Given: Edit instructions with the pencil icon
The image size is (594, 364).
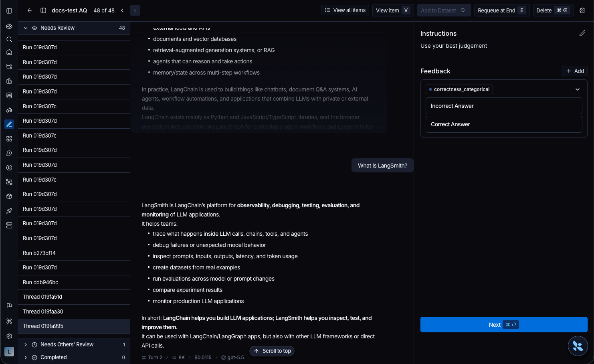Looking at the screenshot, I should pyautogui.click(x=582, y=33).
